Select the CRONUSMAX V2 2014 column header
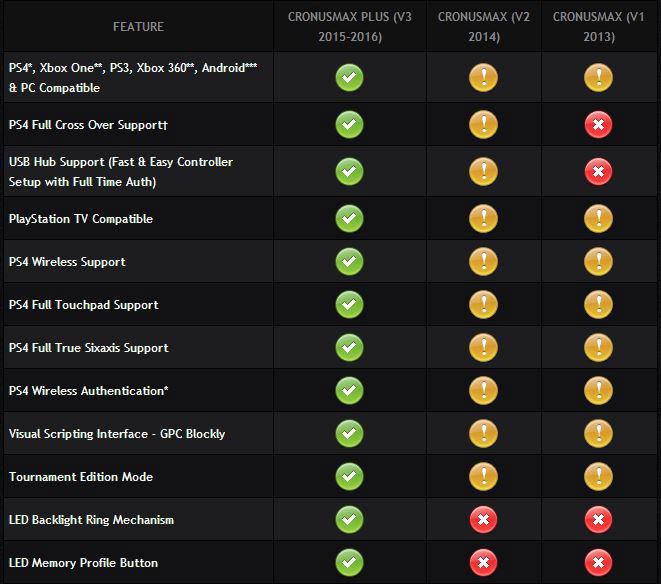Screen dimensions: 661x584 click(x=484, y=27)
